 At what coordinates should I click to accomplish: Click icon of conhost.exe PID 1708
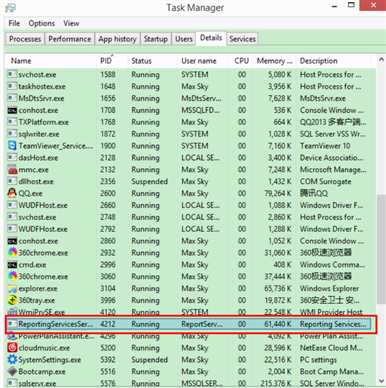tap(12, 110)
